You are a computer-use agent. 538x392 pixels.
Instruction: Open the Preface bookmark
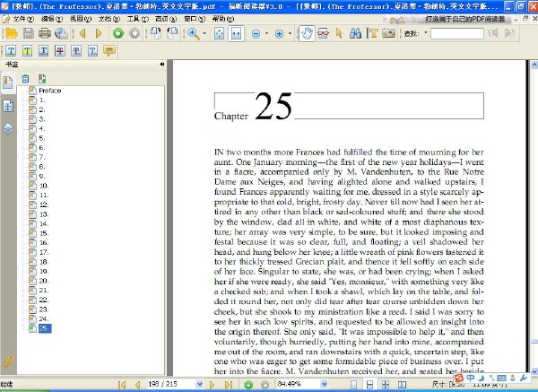click(x=49, y=91)
